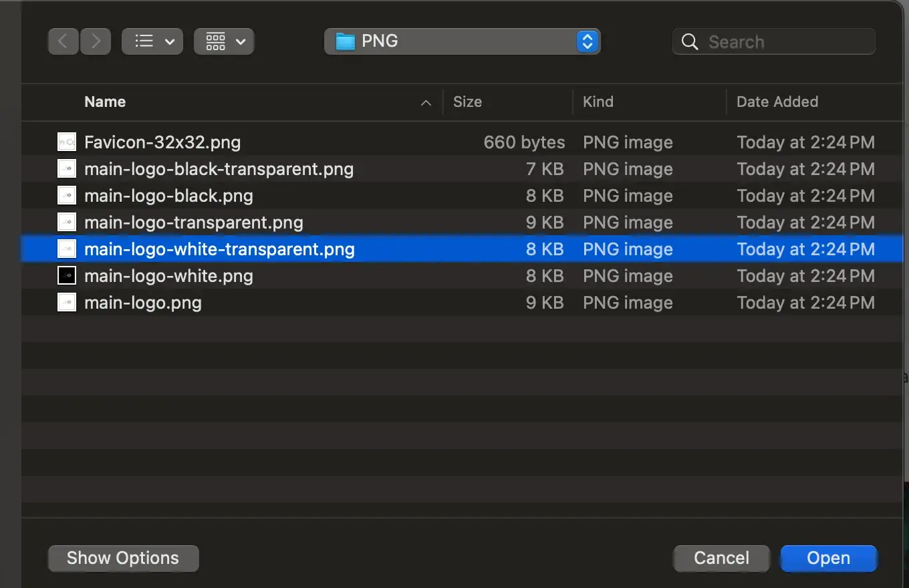Screen dimensions: 909x588
Task: Open the list view options dropdown
Action: click(152, 41)
